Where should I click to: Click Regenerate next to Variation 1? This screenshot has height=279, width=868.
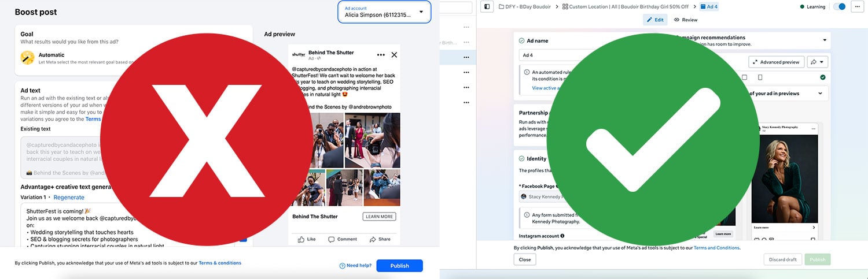69,198
